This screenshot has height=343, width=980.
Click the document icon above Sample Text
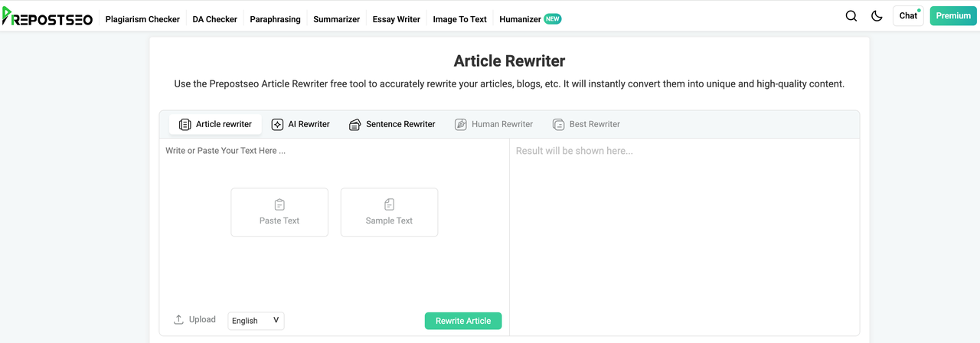[x=390, y=204]
